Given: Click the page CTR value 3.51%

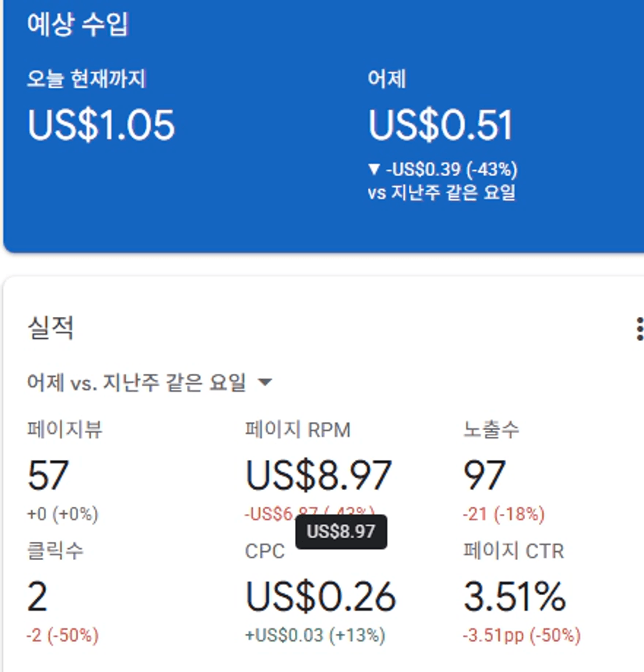Looking at the screenshot, I should (x=515, y=596).
